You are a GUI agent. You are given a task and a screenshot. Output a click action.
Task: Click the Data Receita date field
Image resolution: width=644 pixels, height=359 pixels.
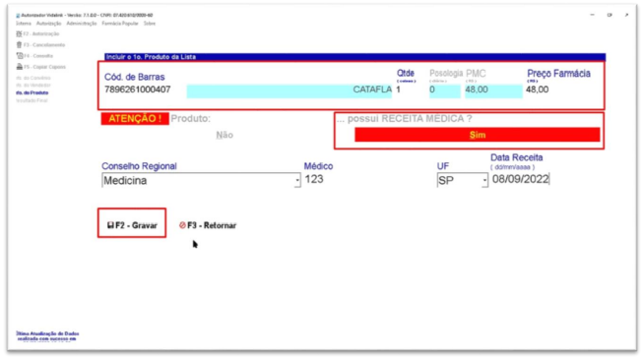click(x=521, y=179)
